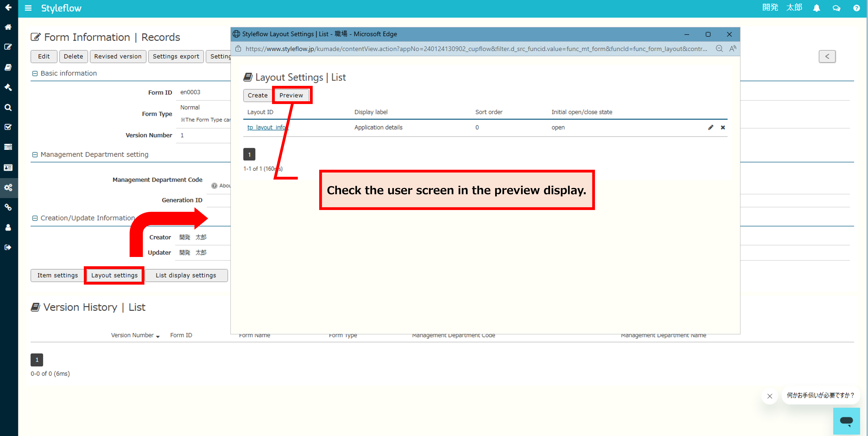The width and height of the screenshot is (868, 436).
Task: Open the gavel icon in the sidebar
Action: click(8, 87)
